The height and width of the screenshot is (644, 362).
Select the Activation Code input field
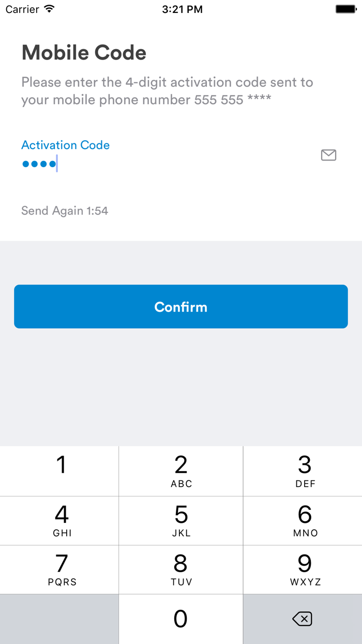103,163
